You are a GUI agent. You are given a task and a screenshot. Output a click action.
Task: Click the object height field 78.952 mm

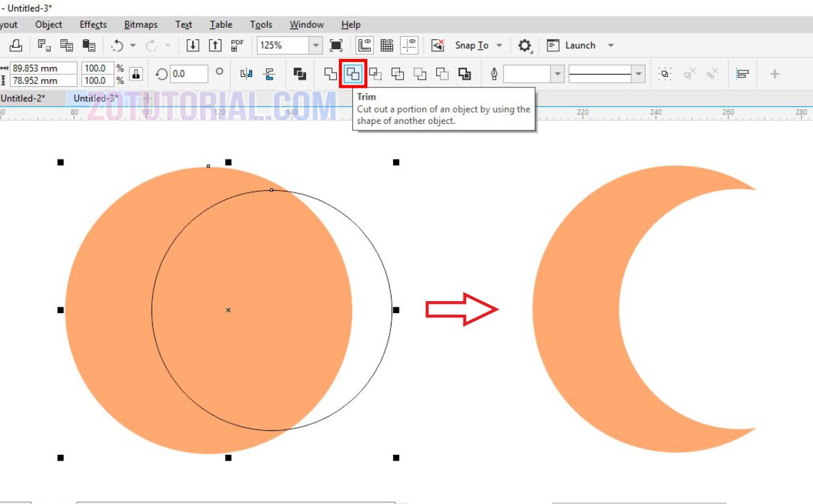pos(43,81)
